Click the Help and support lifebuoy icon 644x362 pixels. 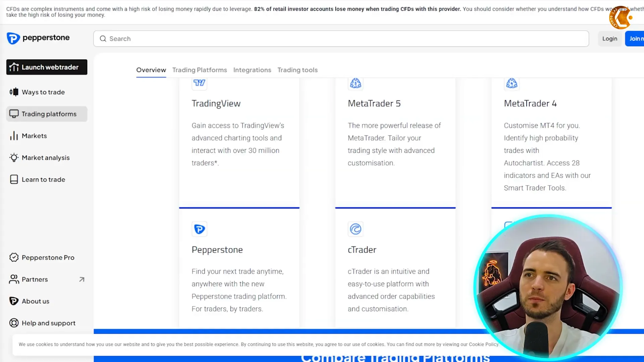pos(14,323)
